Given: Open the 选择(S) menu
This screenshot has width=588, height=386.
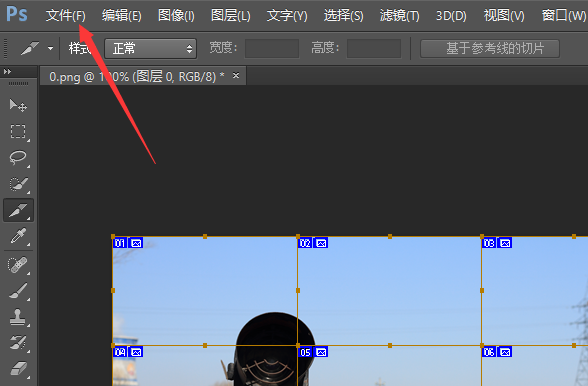Looking at the screenshot, I should (344, 16).
